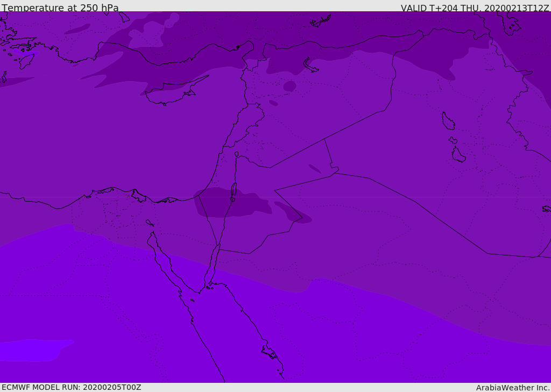
Task: Click the 'ArabiaWeather Inc' credit text
Action: point(512,388)
